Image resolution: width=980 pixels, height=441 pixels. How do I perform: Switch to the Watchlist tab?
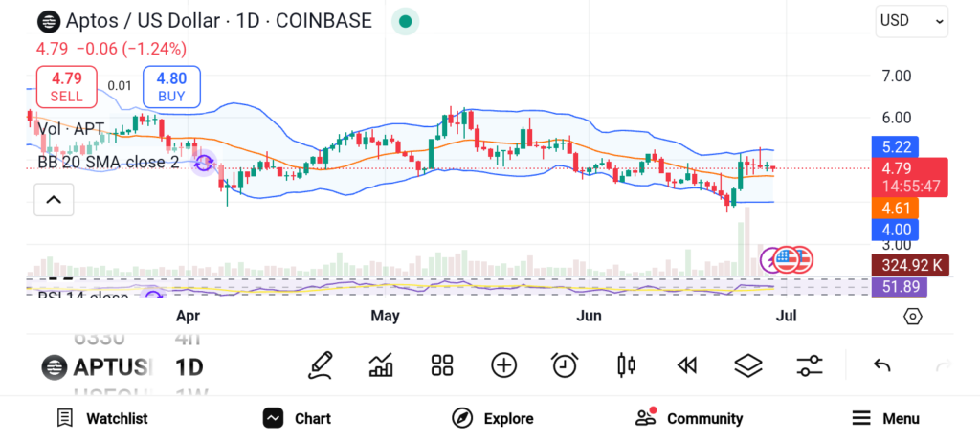pos(102,418)
